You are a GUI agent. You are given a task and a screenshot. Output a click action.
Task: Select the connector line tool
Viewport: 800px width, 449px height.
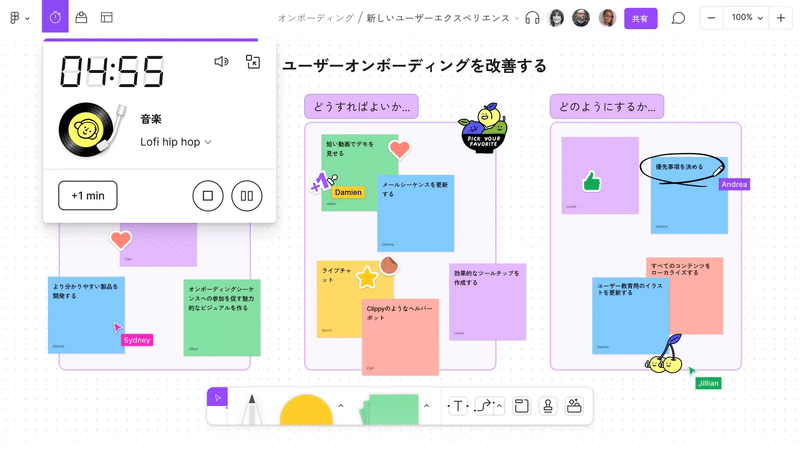pyautogui.click(x=483, y=406)
